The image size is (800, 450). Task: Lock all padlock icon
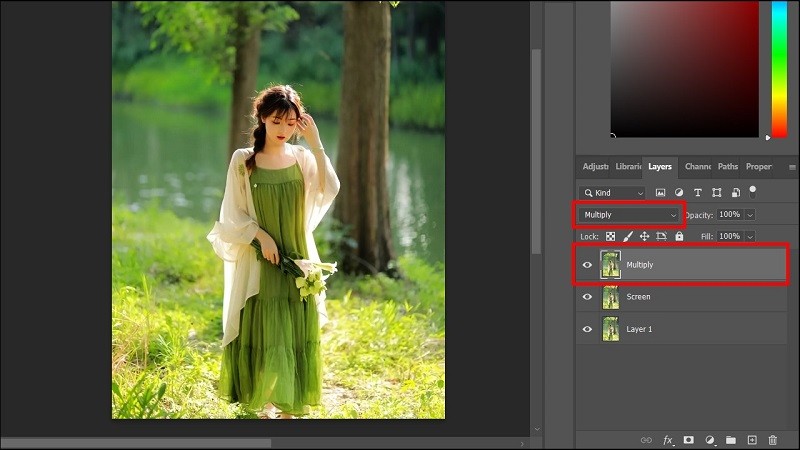point(679,236)
